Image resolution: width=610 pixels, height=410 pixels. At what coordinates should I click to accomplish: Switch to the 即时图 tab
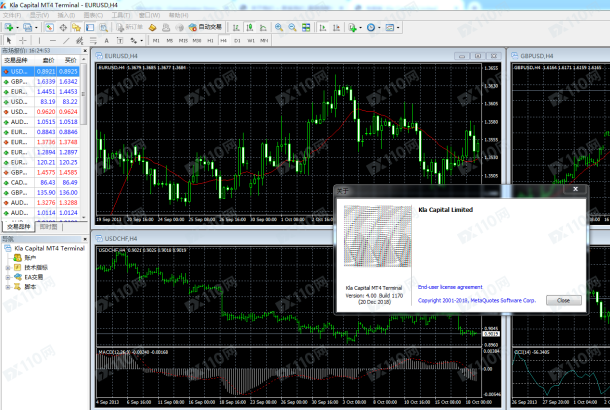click(x=48, y=226)
